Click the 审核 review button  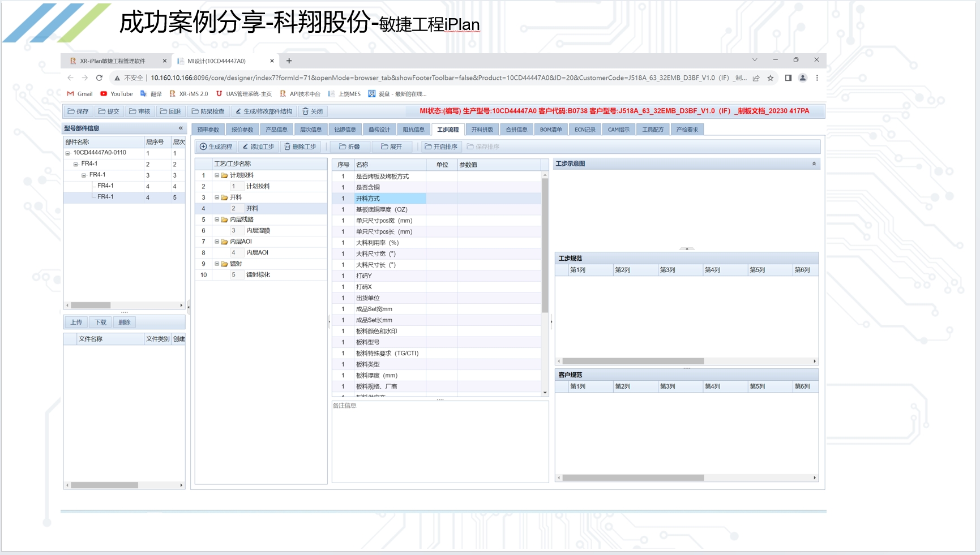[x=140, y=111]
